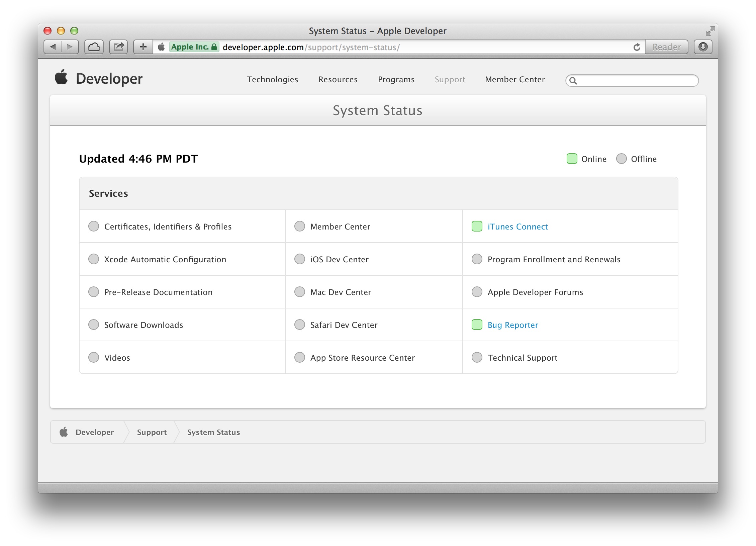Click the window title System Status – Apple Developer
Image resolution: width=756 pixels, height=546 pixels.
pos(378,31)
